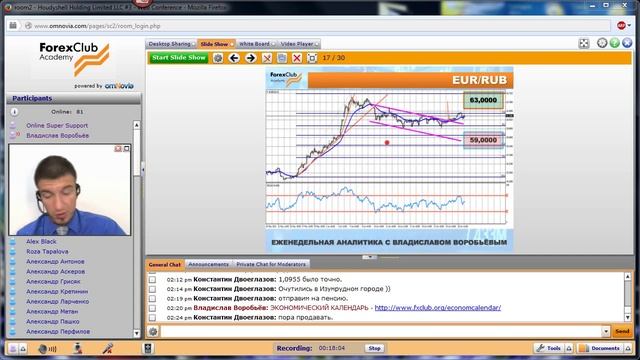The width and height of the screenshot is (640, 360).
Task: Select participant Roza Tapalova
Action: [47, 251]
